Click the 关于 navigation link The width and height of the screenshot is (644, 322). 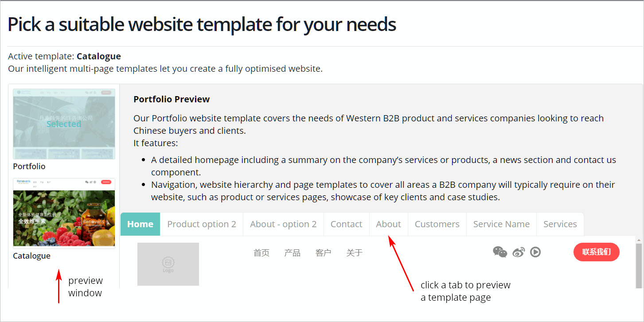click(x=354, y=253)
